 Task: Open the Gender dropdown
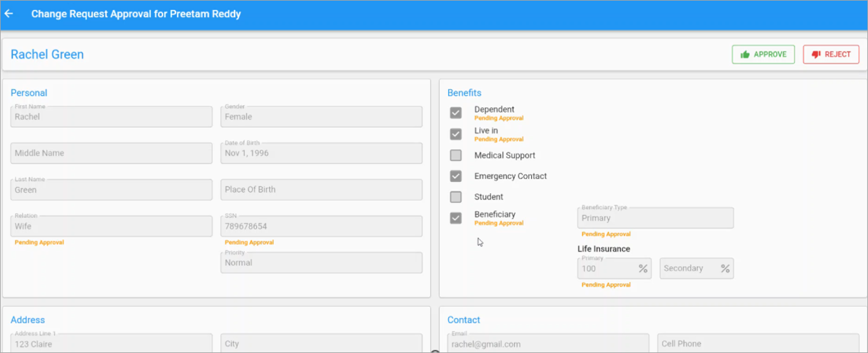click(x=321, y=117)
